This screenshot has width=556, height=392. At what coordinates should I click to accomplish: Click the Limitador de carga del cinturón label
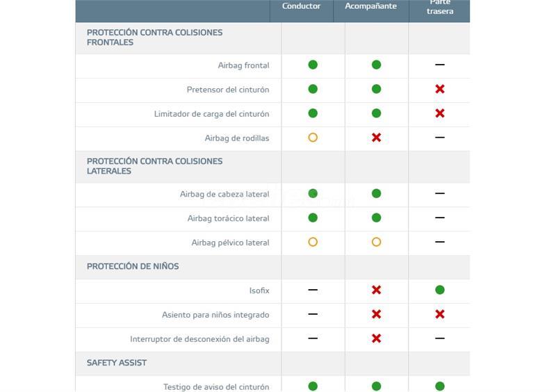[211, 114]
